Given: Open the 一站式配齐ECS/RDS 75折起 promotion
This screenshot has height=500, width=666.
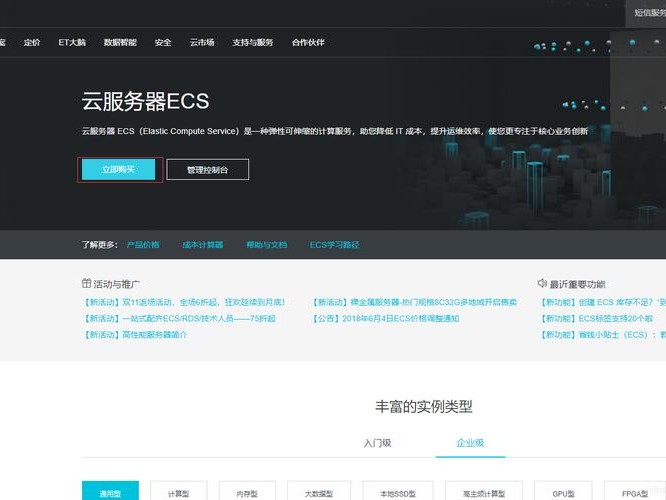Looking at the screenshot, I should coord(179,318).
